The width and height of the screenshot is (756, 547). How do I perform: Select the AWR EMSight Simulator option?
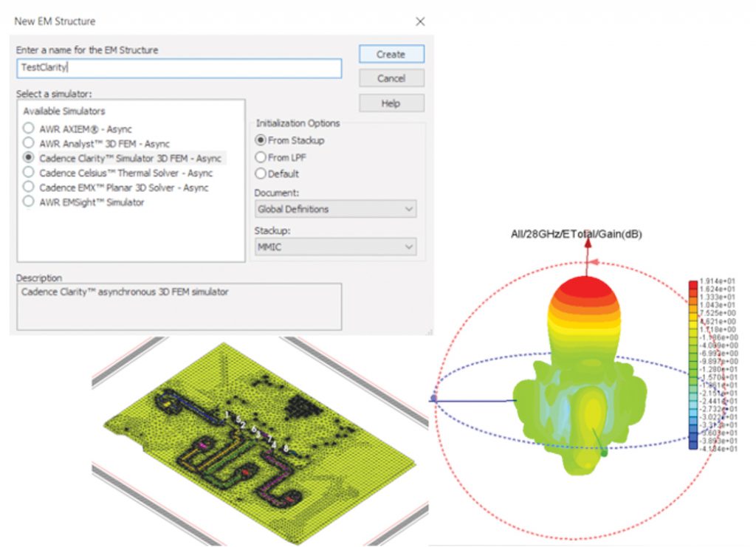30,200
